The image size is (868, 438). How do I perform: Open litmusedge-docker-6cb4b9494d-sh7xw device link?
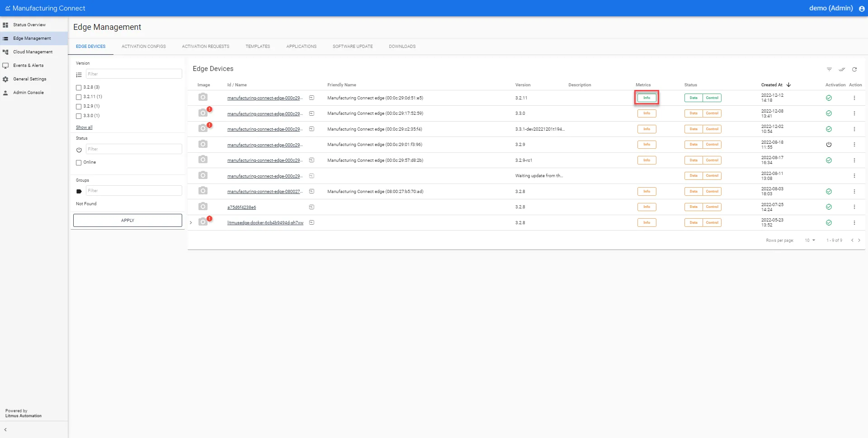(265, 223)
